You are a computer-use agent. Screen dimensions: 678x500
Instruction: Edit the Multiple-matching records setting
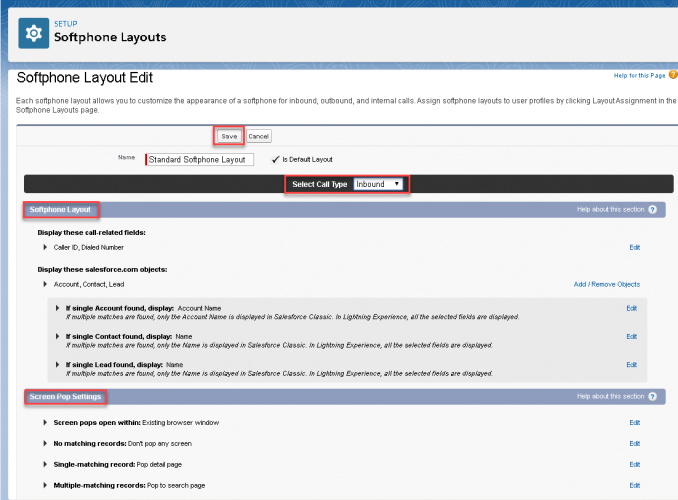[x=634, y=485]
